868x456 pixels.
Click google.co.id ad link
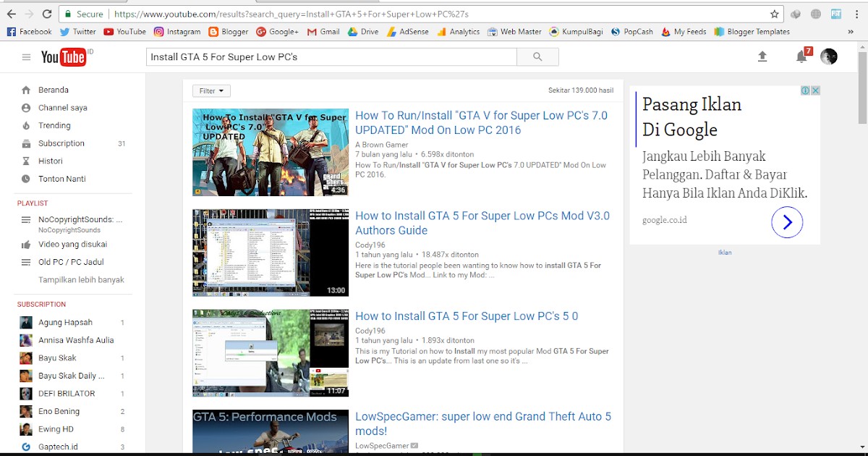pos(664,220)
